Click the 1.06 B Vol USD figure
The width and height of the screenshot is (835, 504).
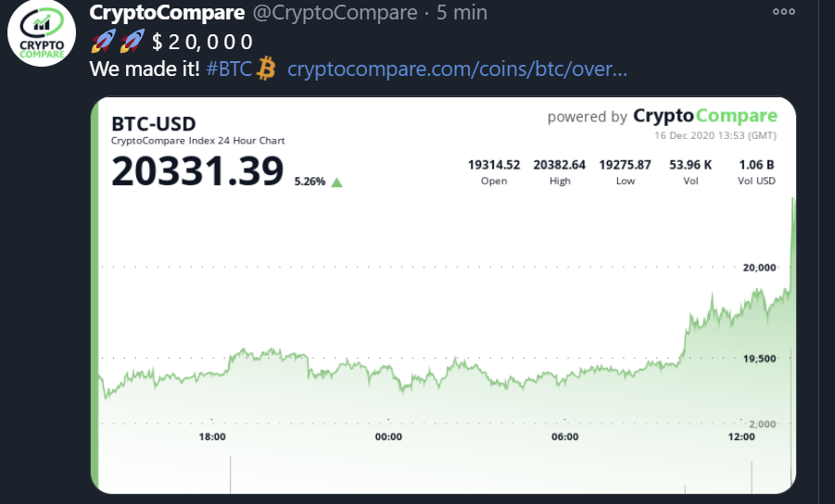756,165
